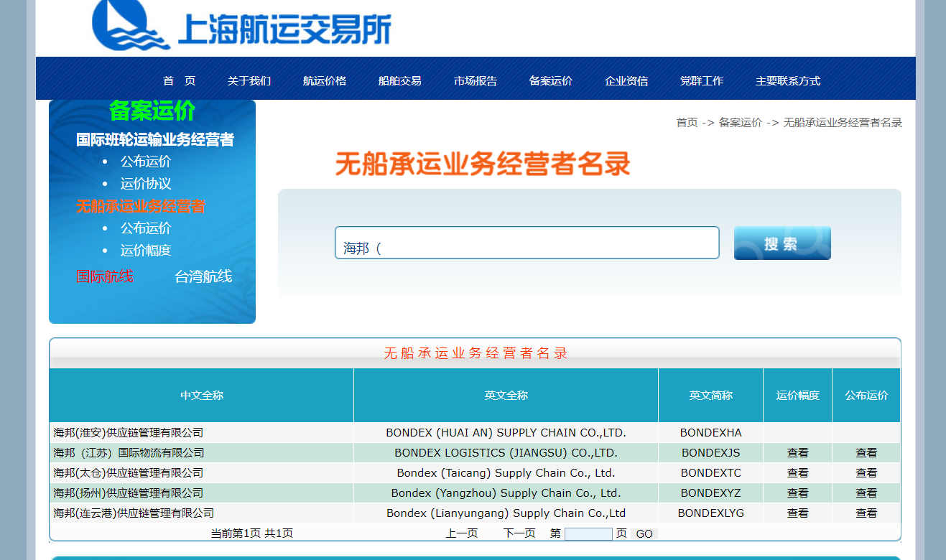Open the 首页 menu item

click(179, 81)
